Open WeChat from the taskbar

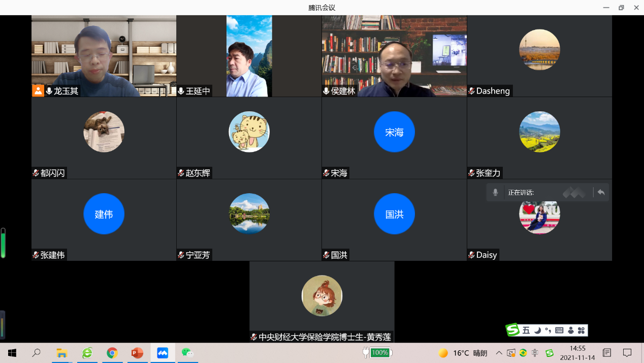click(x=187, y=353)
